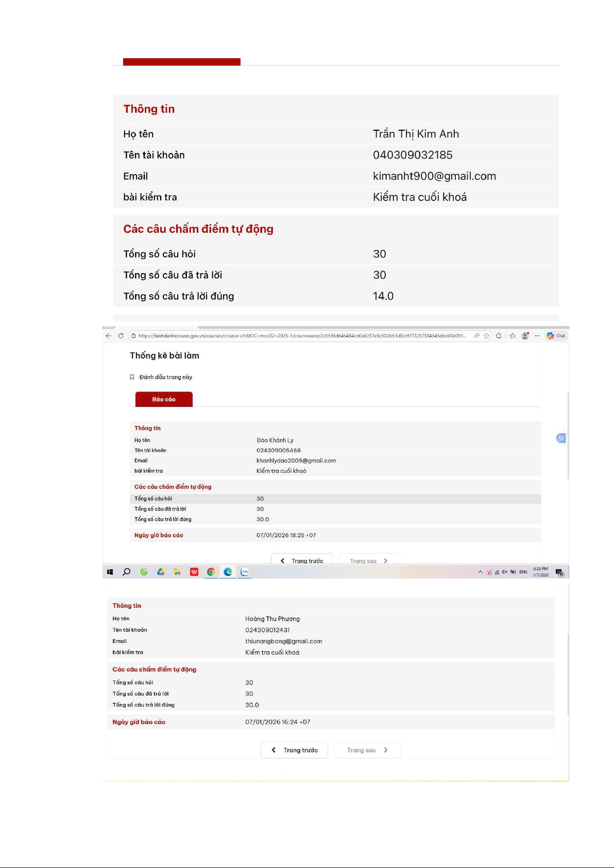614x868 pixels.
Task: Open WPS Office from the taskbar
Action: point(194,572)
